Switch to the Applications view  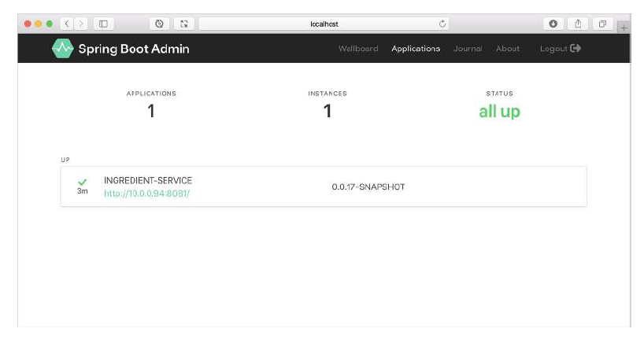coord(416,49)
